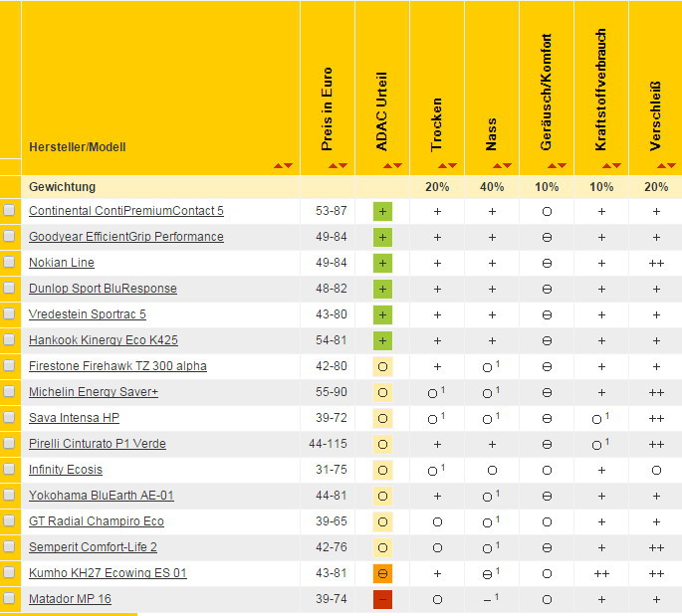The image size is (682, 616).
Task: Enable the Michelin Energy Saver+ checkbox
Action: pyautogui.click(x=10, y=392)
